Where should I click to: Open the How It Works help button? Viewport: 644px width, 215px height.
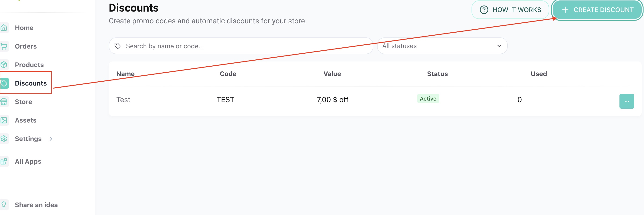pyautogui.click(x=510, y=10)
